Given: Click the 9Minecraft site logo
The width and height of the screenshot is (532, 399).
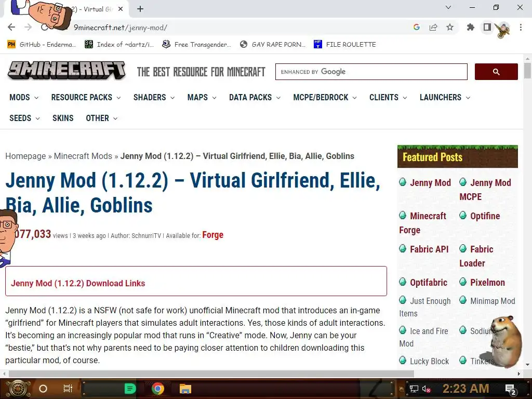Looking at the screenshot, I should tap(66, 71).
